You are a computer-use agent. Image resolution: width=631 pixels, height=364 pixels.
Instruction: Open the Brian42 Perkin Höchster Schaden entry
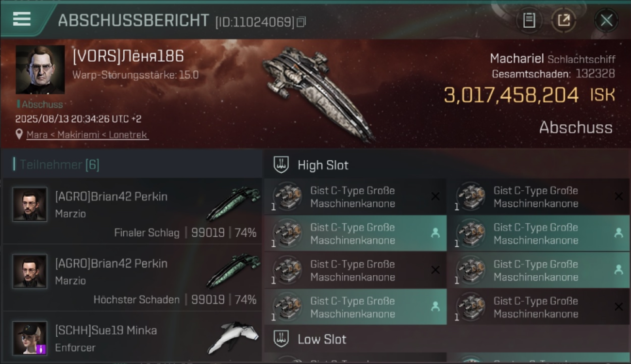[132, 278]
